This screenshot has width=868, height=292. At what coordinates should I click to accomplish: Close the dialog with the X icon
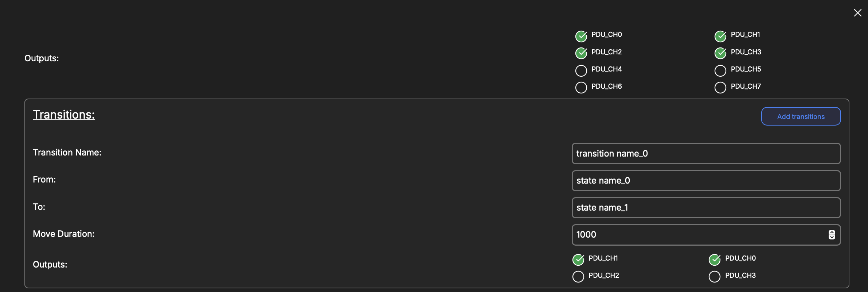point(857,13)
